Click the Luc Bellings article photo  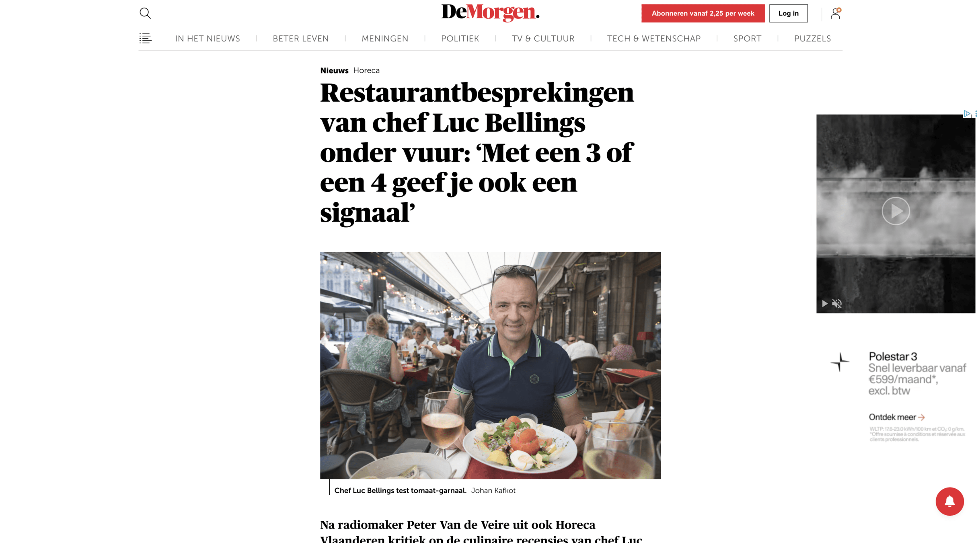(490, 365)
